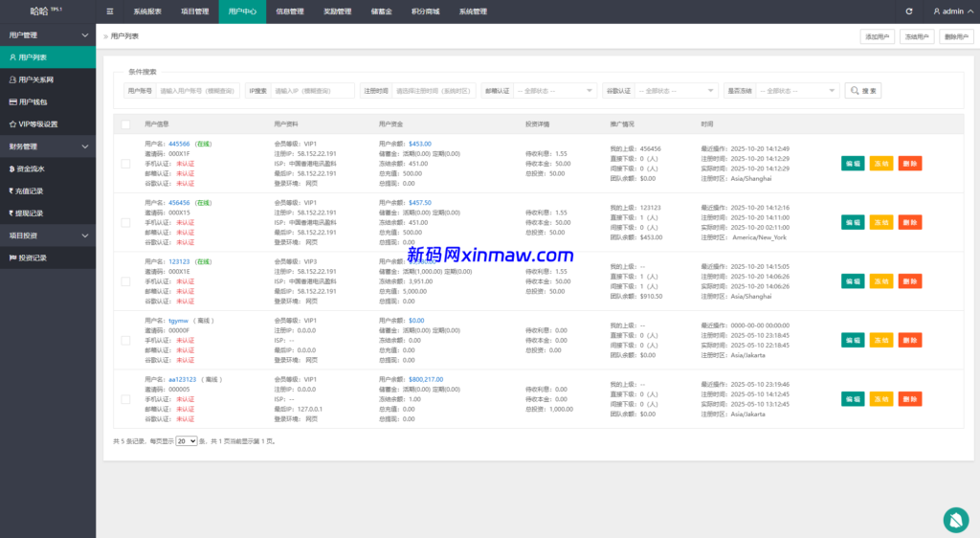Viewport: 980px width, 538px height.
Task: Switch to the 信息管理 top menu
Action: [289, 11]
